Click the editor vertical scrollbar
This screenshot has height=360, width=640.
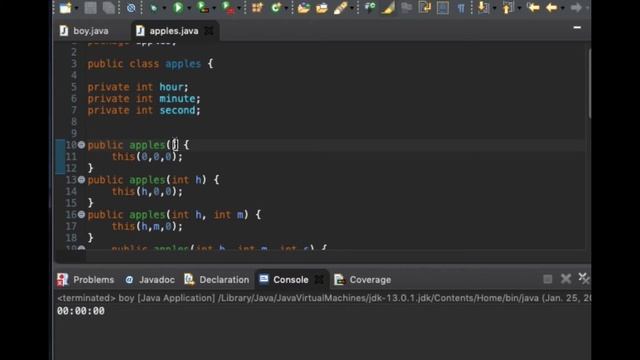[589, 84]
